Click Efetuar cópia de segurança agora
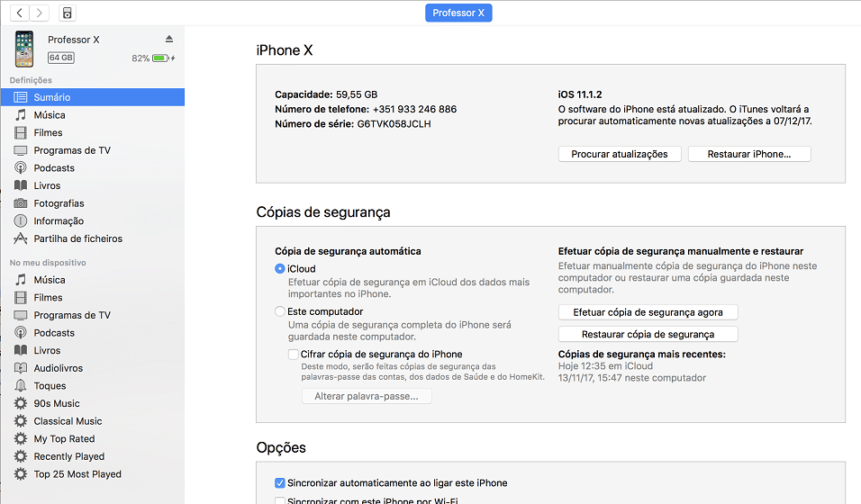Viewport: 861px width, 504px height. click(648, 312)
